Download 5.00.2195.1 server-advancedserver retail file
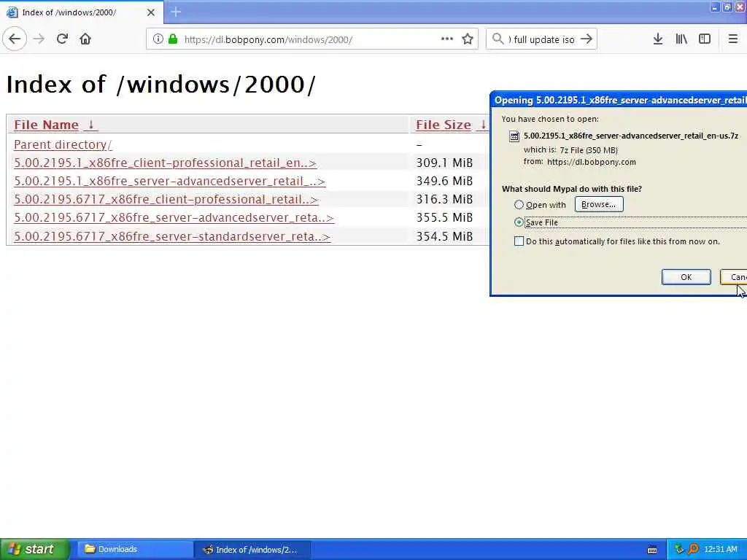This screenshot has width=747, height=560. click(x=169, y=181)
